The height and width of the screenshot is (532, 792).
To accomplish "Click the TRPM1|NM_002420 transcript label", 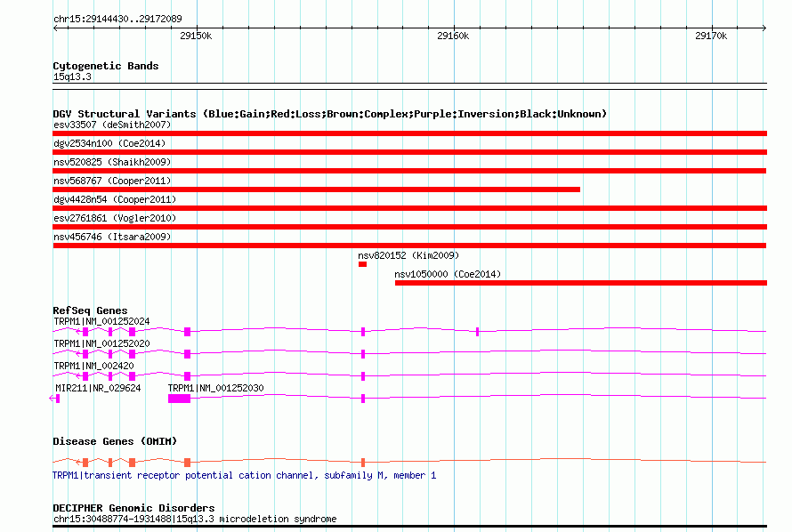I will [x=93, y=366].
